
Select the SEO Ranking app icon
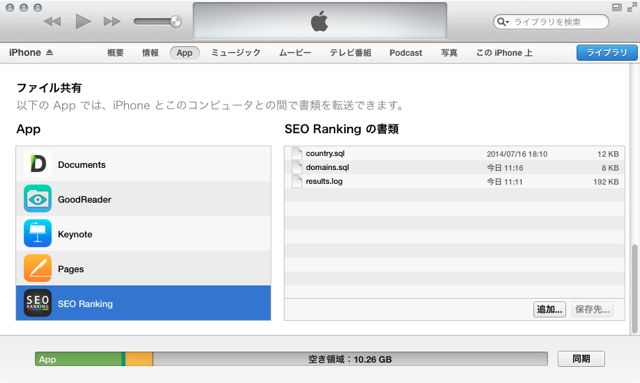pyautogui.click(x=38, y=303)
